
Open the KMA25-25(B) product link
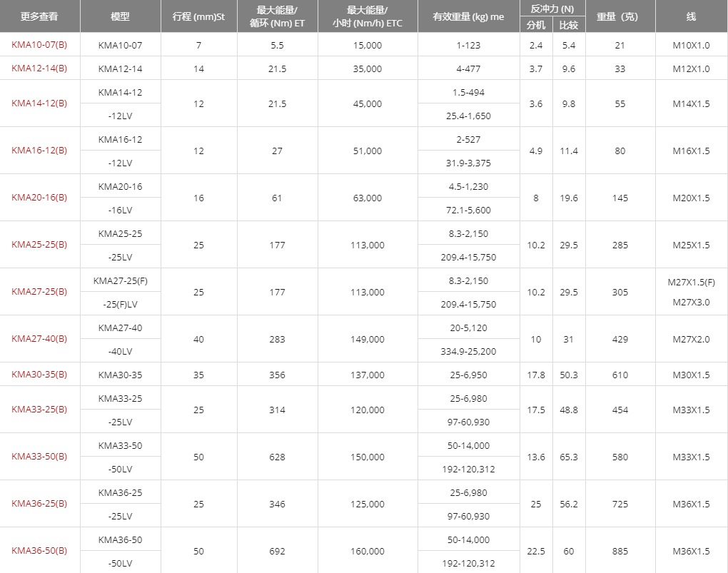(39, 244)
